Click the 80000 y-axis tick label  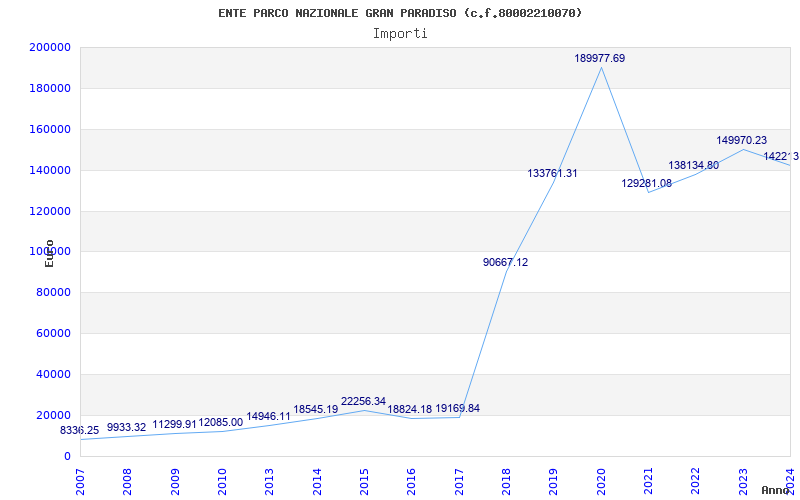pyautogui.click(x=53, y=292)
